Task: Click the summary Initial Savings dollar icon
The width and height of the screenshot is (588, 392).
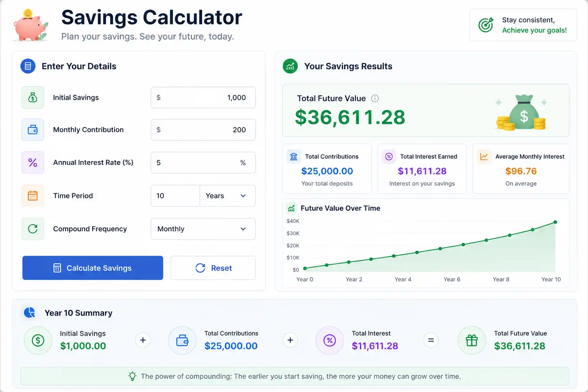Action: [38, 340]
